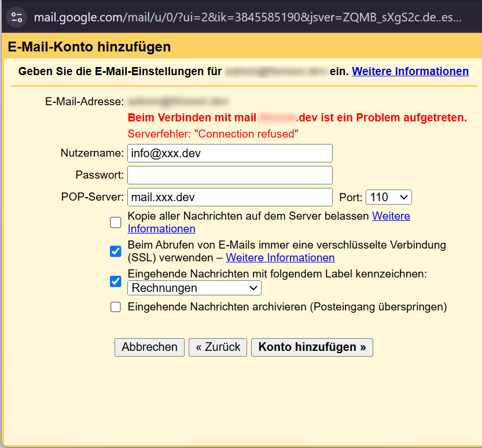This screenshot has height=448, width=482.
Task: Open the Rechnungen label dropdown
Action: (194, 287)
